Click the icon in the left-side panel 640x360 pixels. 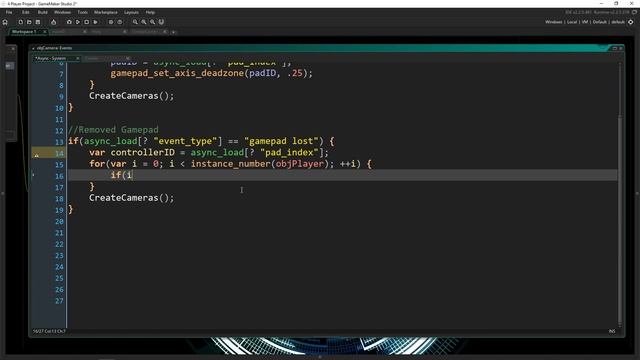click(10, 66)
